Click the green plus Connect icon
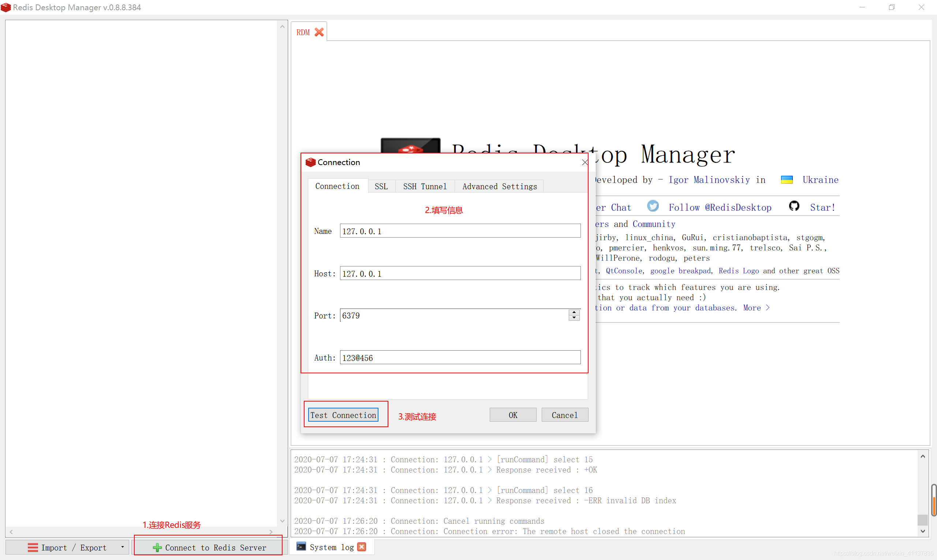This screenshot has height=560, width=937. 157,548
